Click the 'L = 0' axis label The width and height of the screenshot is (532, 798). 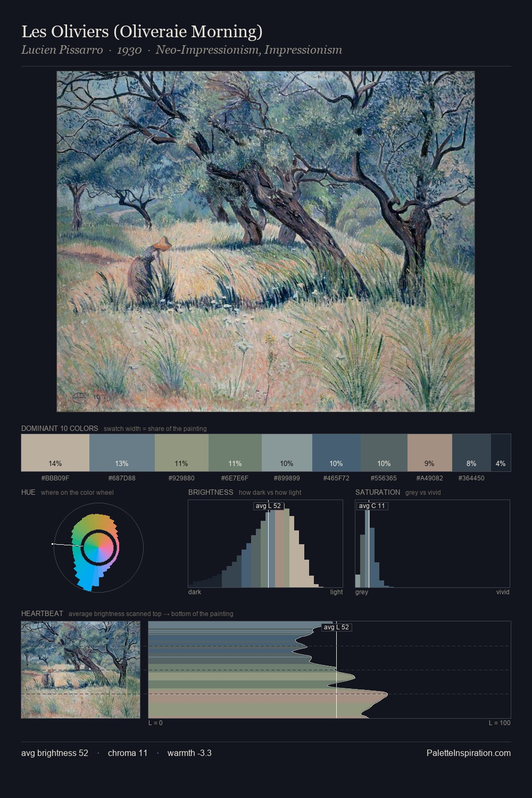click(x=156, y=723)
